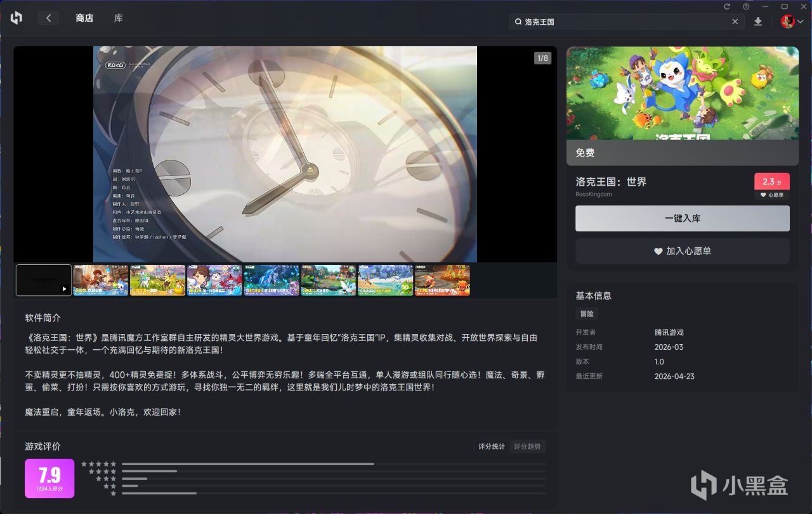Select the sixth thumbnail in the media strip
Image resolution: width=812 pixels, height=514 pixels.
click(329, 280)
